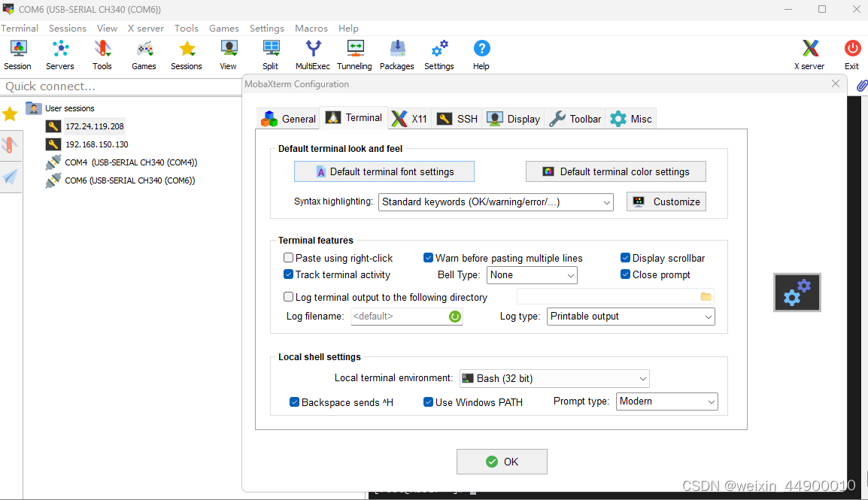Click the User sessions folder icon
The height and width of the screenshot is (500, 868).
34,108
